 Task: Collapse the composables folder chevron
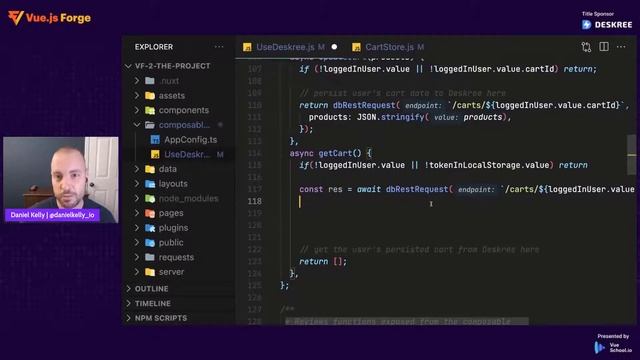(137, 125)
